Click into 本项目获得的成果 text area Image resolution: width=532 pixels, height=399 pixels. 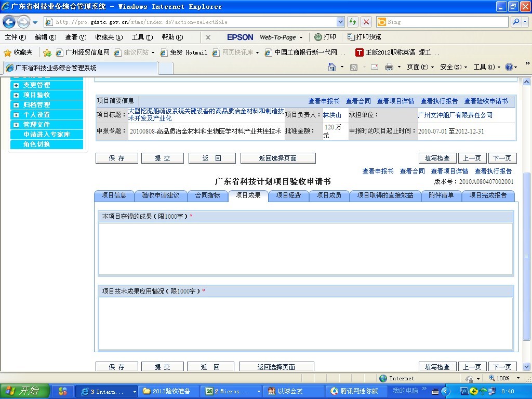coord(305,249)
